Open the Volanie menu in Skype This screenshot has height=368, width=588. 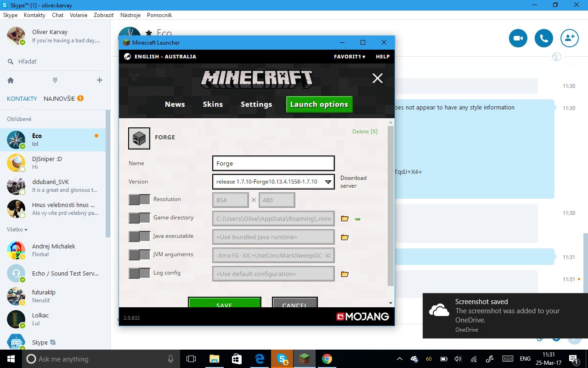(x=79, y=15)
